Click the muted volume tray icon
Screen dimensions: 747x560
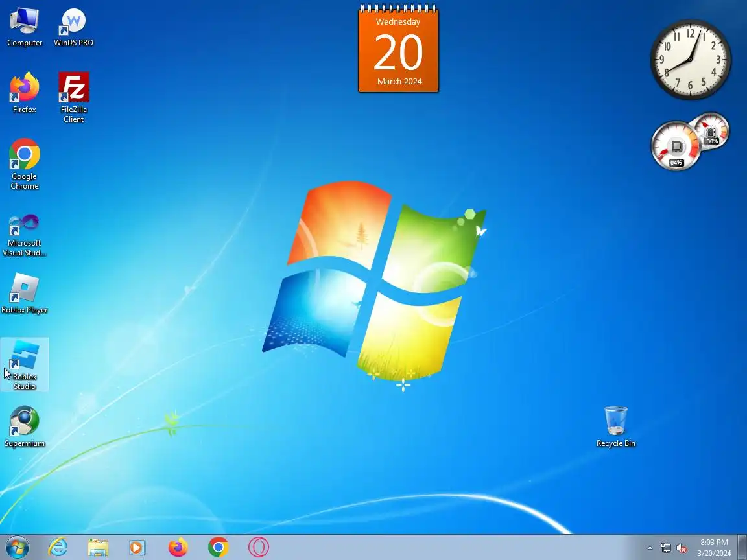682,548
